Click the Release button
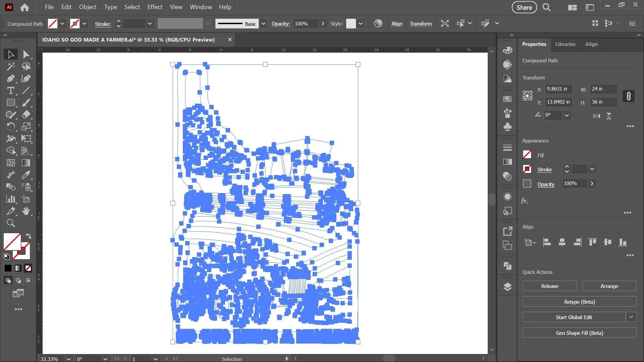The width and height of the screenshot is (644, 362). tap(549, 286)
